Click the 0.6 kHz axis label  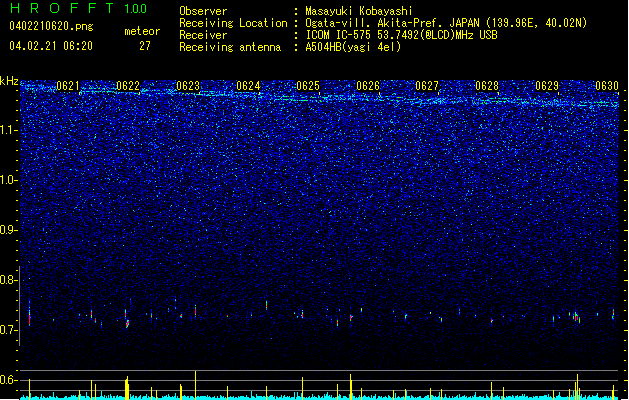(x=8, y=380)
